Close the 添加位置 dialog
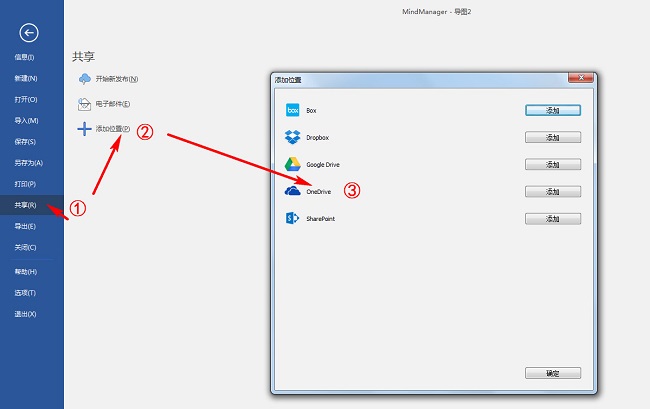This screenshot has height=409, width=650. (x=580, y=77)
